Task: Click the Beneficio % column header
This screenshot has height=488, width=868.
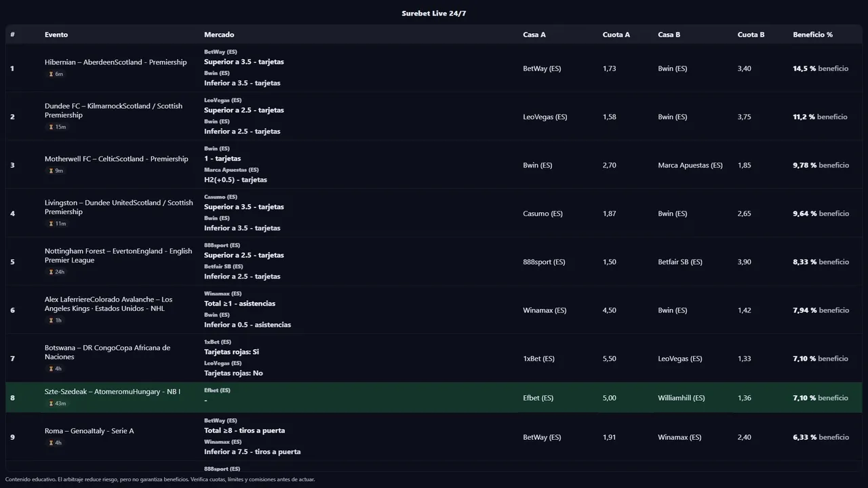Action: point(812,35)
